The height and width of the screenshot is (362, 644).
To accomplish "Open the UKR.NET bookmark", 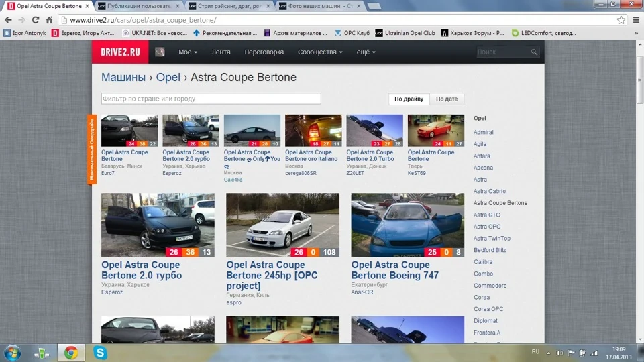I will coord(154,33).
